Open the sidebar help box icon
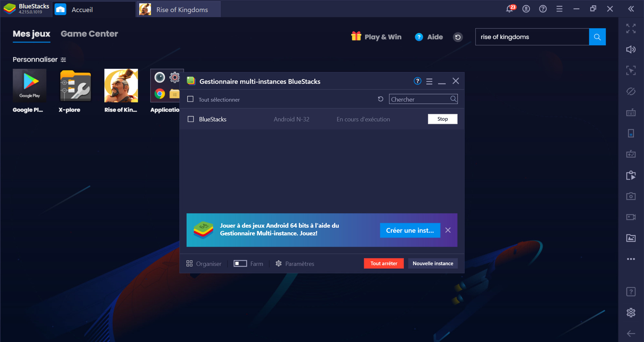Viewport: 644px width, 342px height. click(631, 292)
